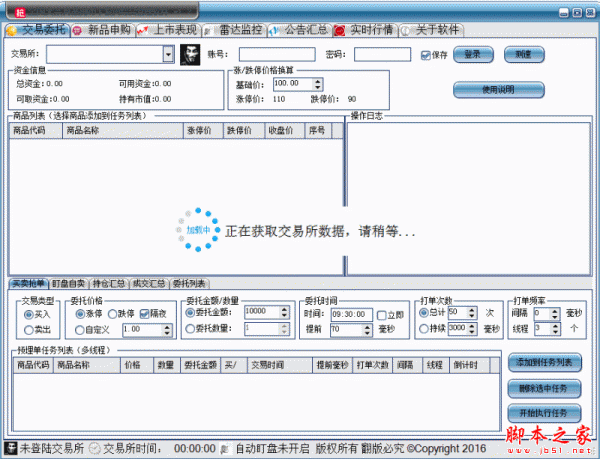This screenshot has height=459, width=600.
Task: Click the 密码 input field
Action: point(382,54)
